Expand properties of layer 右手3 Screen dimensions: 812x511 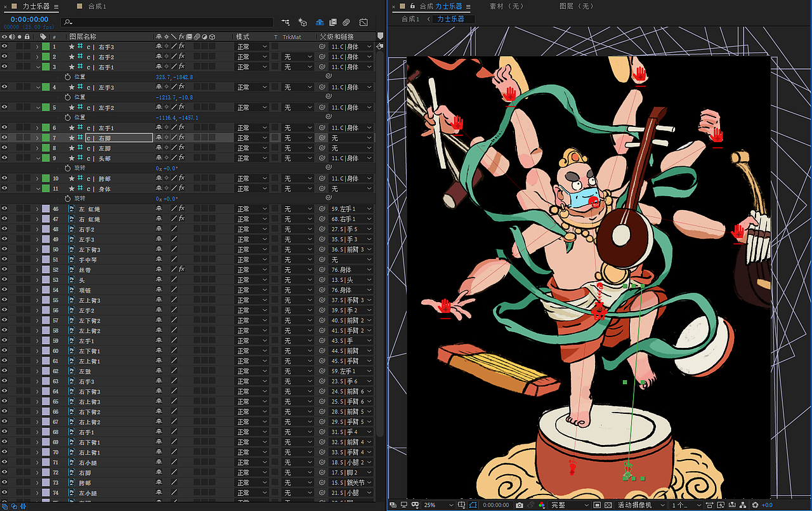point(37,47)
